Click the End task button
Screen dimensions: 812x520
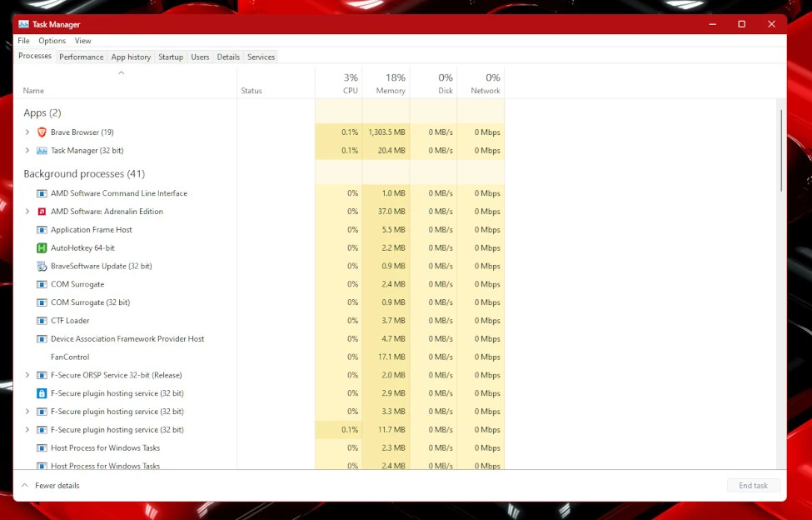(753, 485)
